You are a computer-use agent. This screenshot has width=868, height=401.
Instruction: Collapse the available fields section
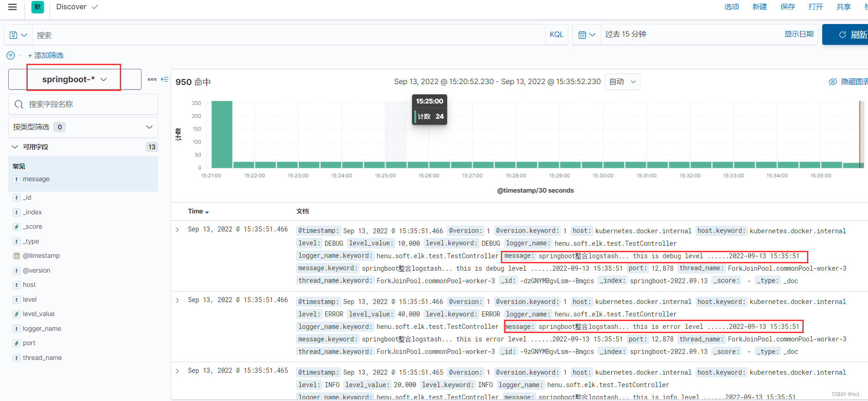click(15, 147)
